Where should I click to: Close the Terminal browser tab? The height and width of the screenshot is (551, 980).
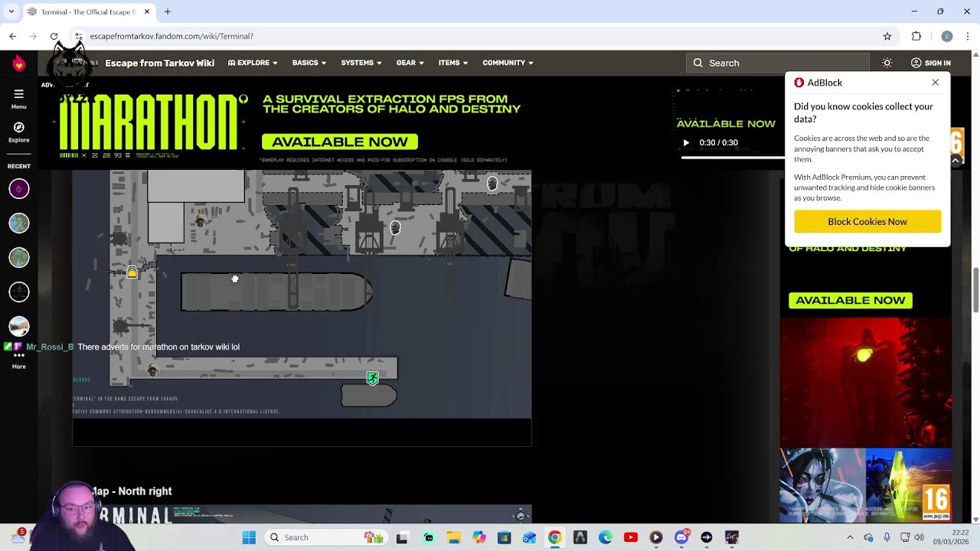[147, 11]
